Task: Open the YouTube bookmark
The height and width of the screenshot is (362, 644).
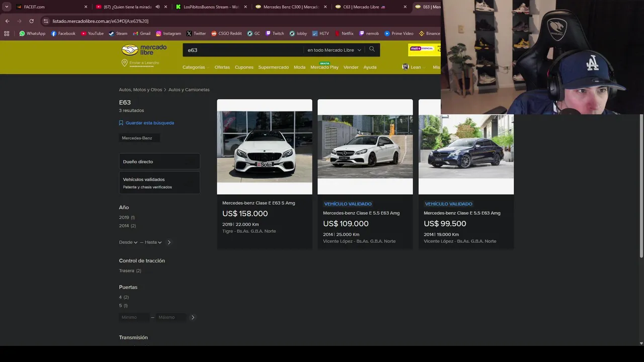Action: (92, 34)
